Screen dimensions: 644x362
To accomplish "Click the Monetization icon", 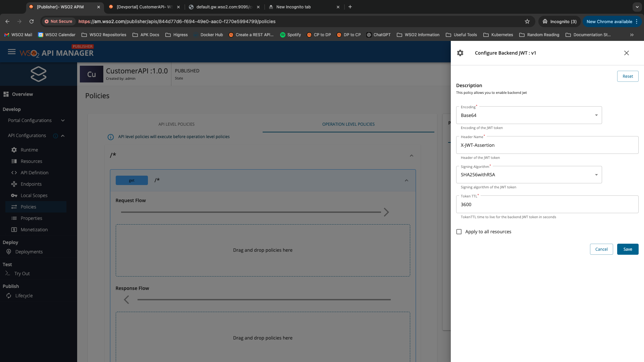I will coord(14,230).
